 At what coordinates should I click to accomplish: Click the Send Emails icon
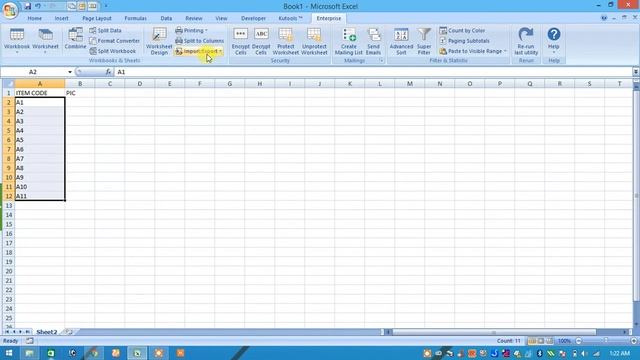(x=373, y=41)
